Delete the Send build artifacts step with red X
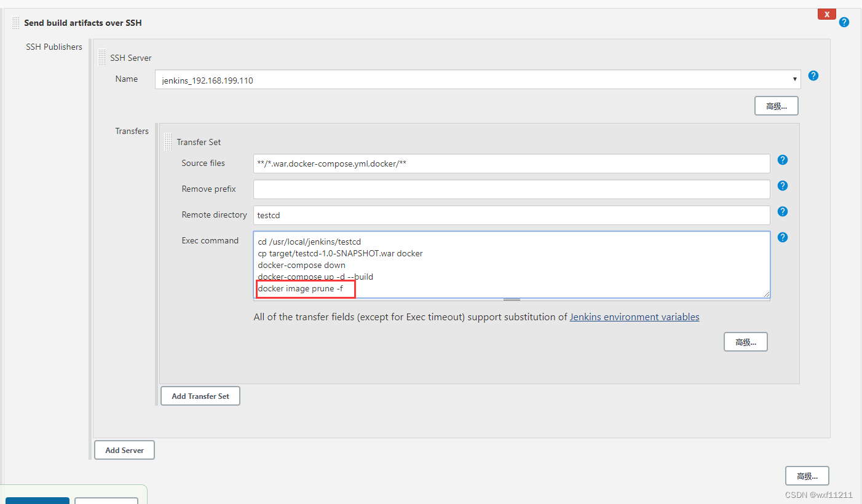Viewport: 862px width, 504px height. tap(826, 15)
